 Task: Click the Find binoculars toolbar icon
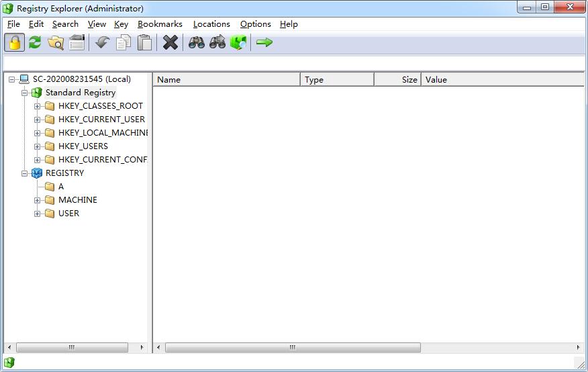coord(196,42)
